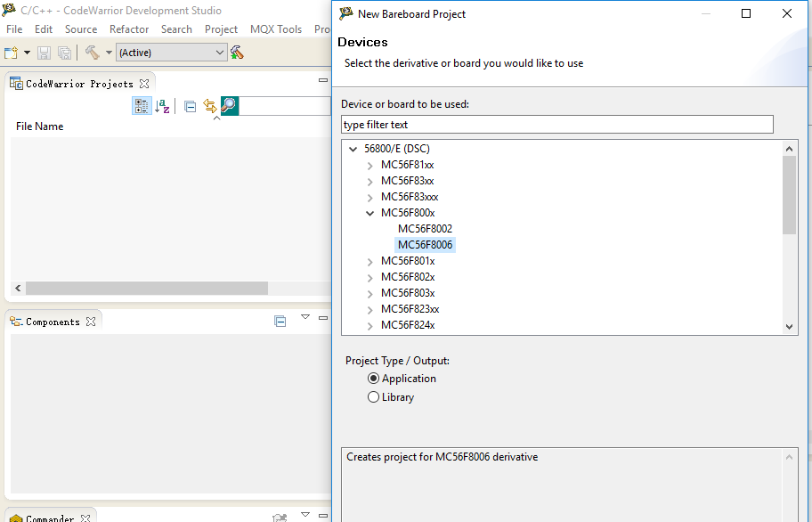
Task: Expand the MC56F81xx node
Action: pyautogui.click(x=369, y=166)
